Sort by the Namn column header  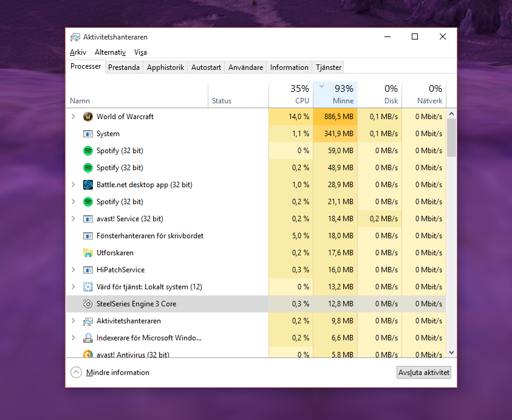point(137,95)
